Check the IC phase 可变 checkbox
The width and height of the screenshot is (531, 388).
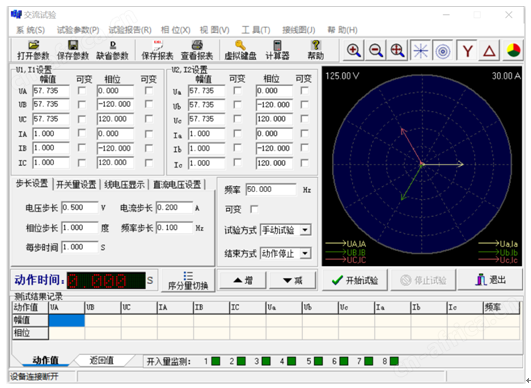pyautogui.click(x=149, y=163)
